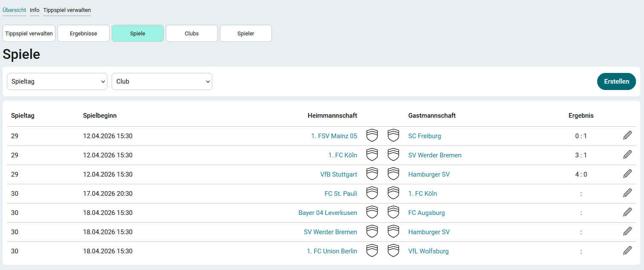Switch to the Clubs tab

tap(192, 33)
